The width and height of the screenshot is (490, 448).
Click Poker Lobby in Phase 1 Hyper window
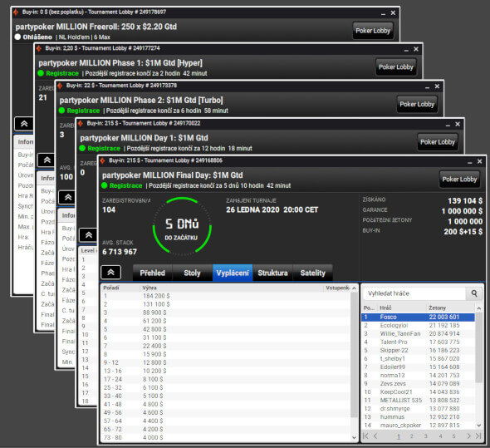point(396,67)
